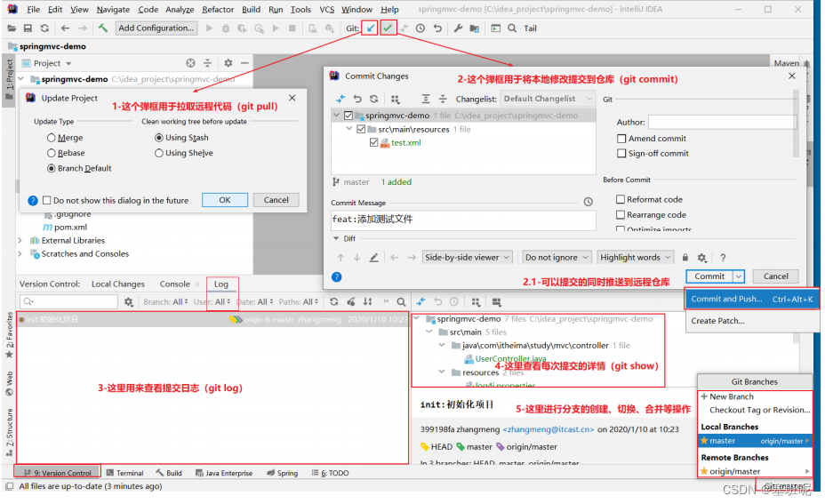Click Cancel in Commit Changes dialog
Screen dimensions: 825x504
pos(775,276)
